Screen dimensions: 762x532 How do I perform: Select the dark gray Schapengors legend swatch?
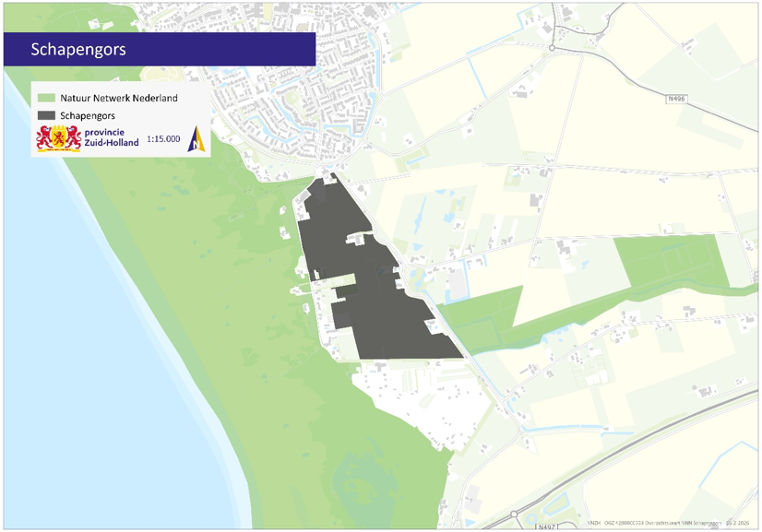pos(46,115)
